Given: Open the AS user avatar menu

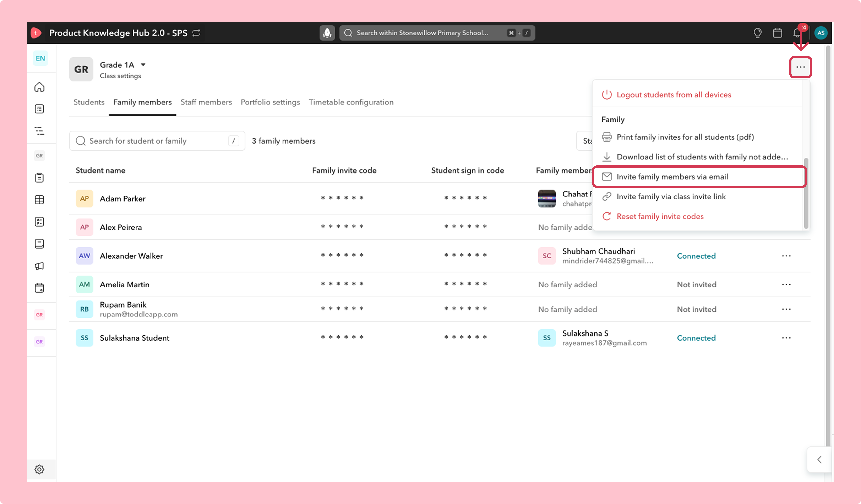Looking at the screenshot, I should (821, 33).
